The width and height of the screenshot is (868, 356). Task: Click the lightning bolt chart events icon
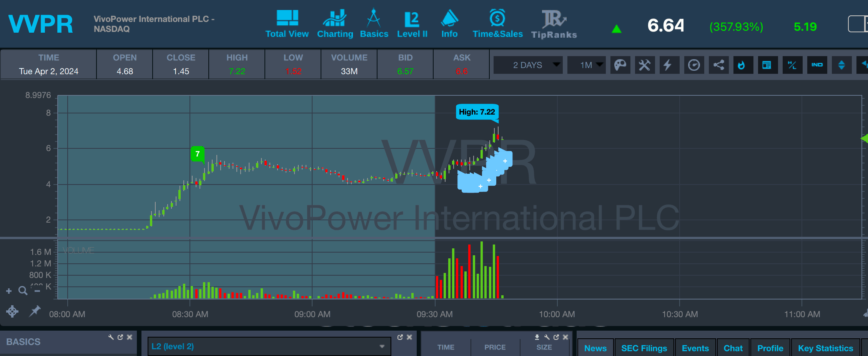pyautogui.click(x=669, y=65)
